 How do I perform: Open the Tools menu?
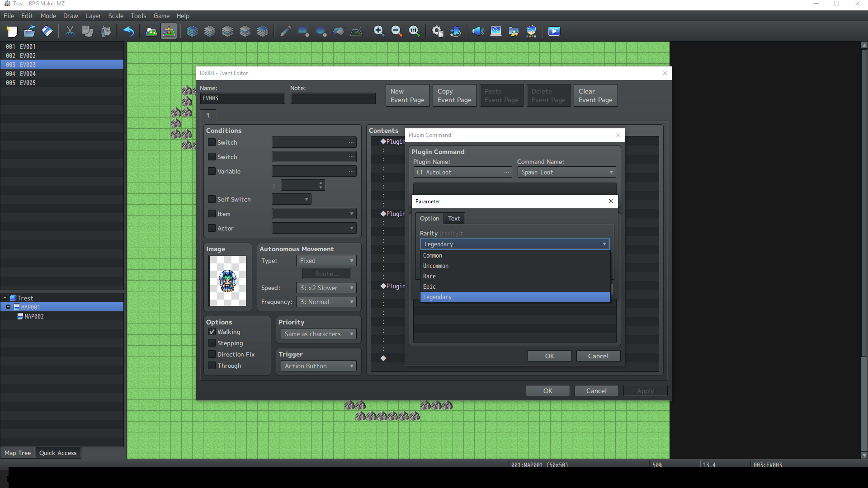click(138, 16)
